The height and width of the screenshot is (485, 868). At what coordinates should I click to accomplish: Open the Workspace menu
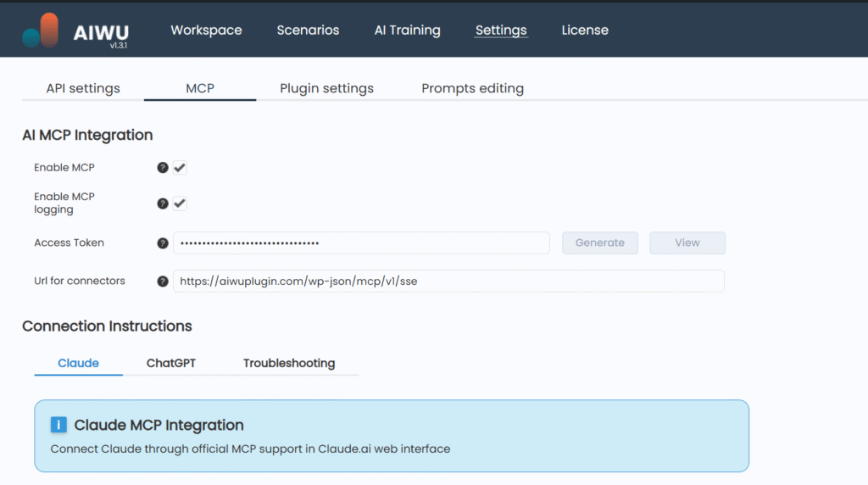click(x=206, y=31)
